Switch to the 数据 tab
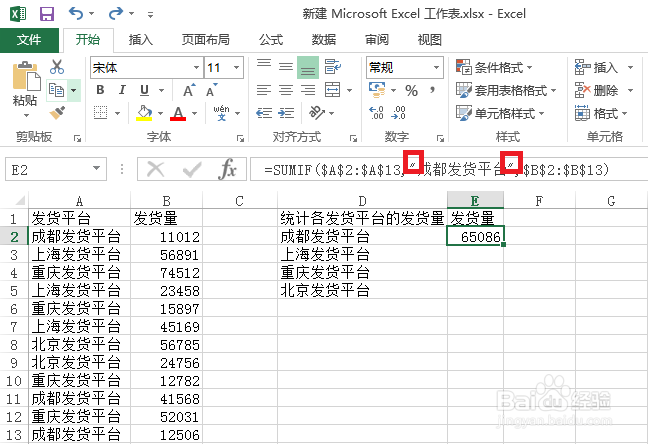 point(324,40)
